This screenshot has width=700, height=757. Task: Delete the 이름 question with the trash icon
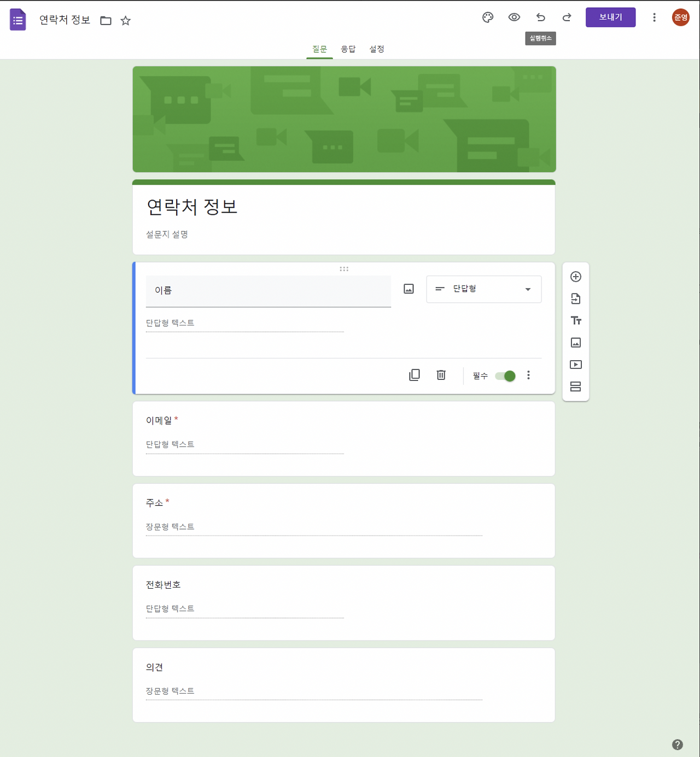pos(441,375)
